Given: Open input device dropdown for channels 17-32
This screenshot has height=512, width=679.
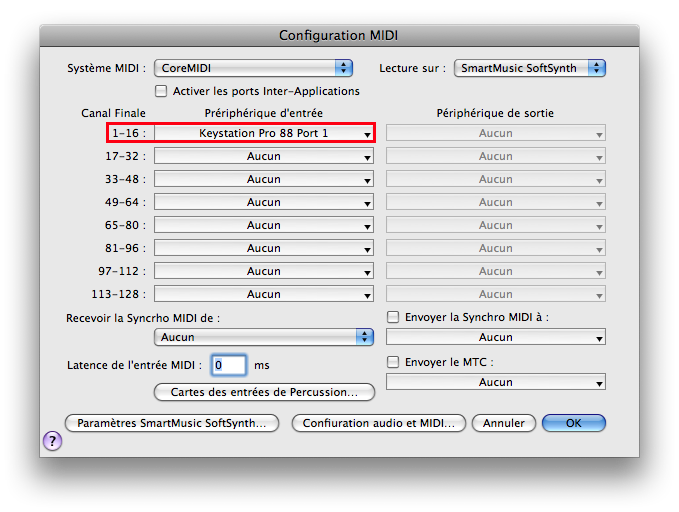Looking at the screenshot, I should pyautogui.click(x=264, y=156).
